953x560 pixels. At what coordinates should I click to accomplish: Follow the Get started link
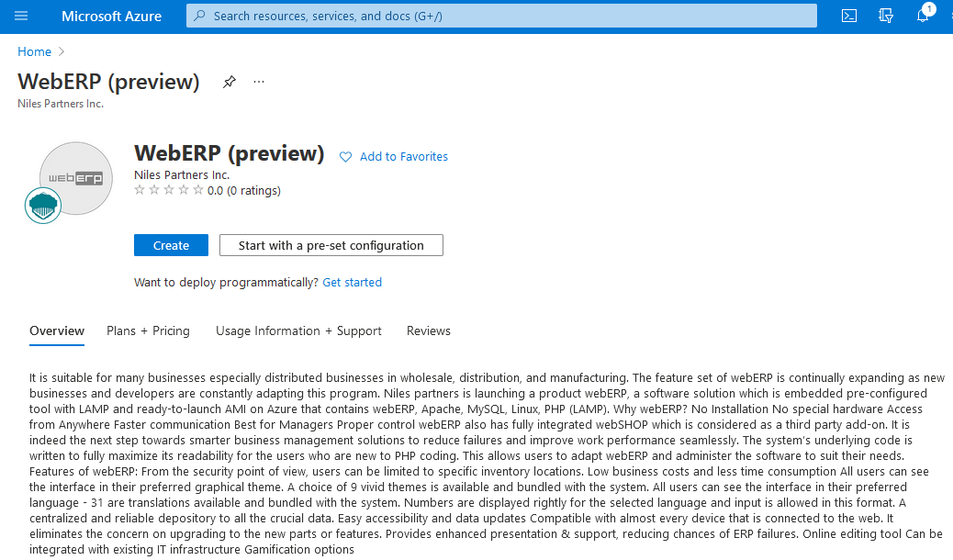(x=352, y=282)
